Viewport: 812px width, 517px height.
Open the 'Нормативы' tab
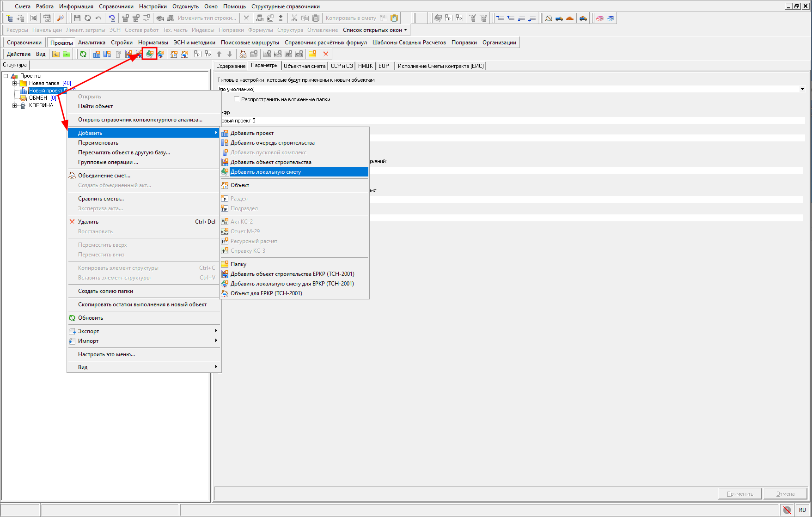153,43
